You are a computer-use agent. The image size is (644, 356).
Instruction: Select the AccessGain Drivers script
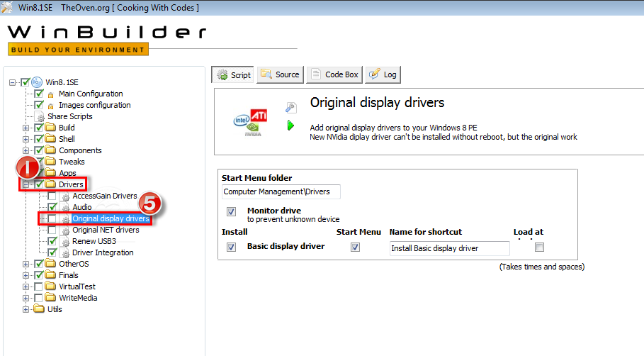(105, 196)
